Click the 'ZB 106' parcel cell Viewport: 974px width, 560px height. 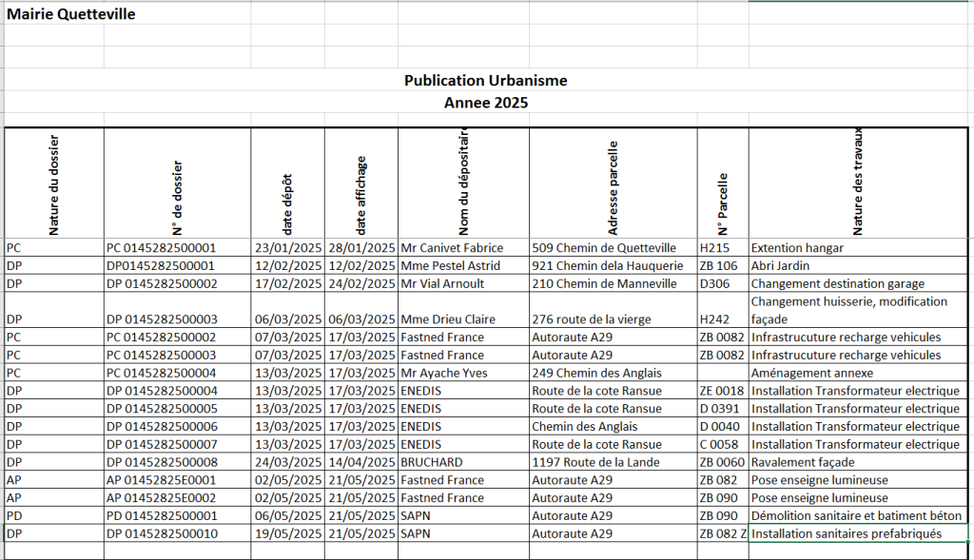(723, 265)
